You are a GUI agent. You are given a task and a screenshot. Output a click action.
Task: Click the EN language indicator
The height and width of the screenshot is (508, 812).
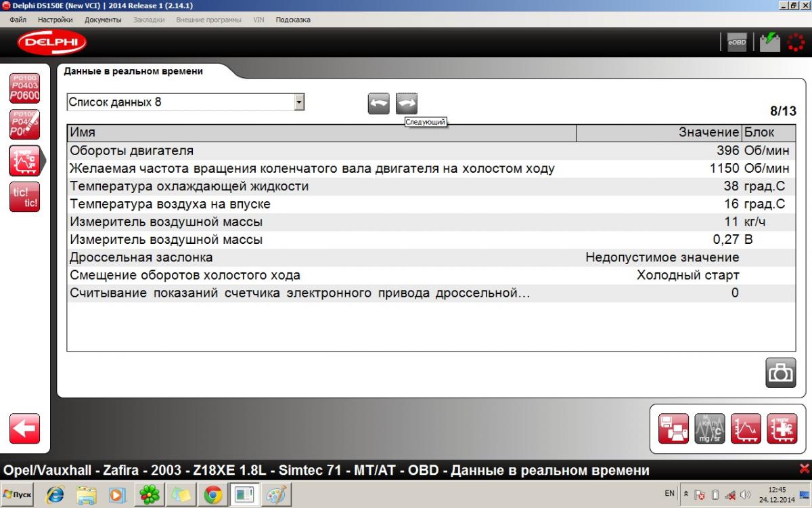click(x=669, y=493)
